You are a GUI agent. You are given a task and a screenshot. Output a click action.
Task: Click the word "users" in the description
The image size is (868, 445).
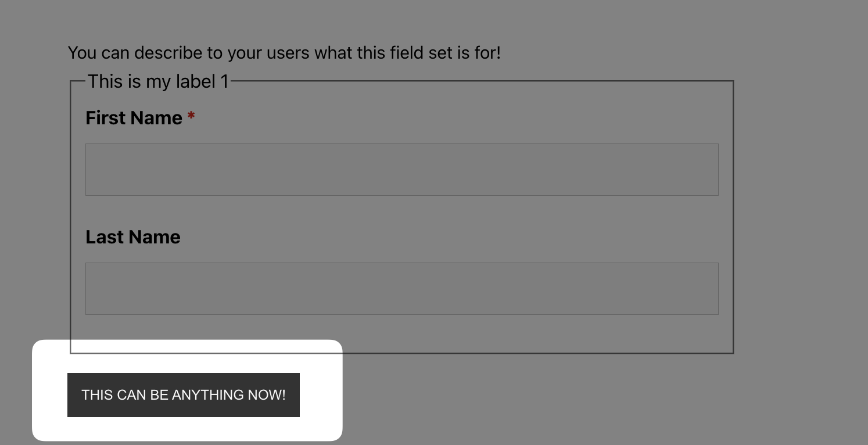click(289, 53)
